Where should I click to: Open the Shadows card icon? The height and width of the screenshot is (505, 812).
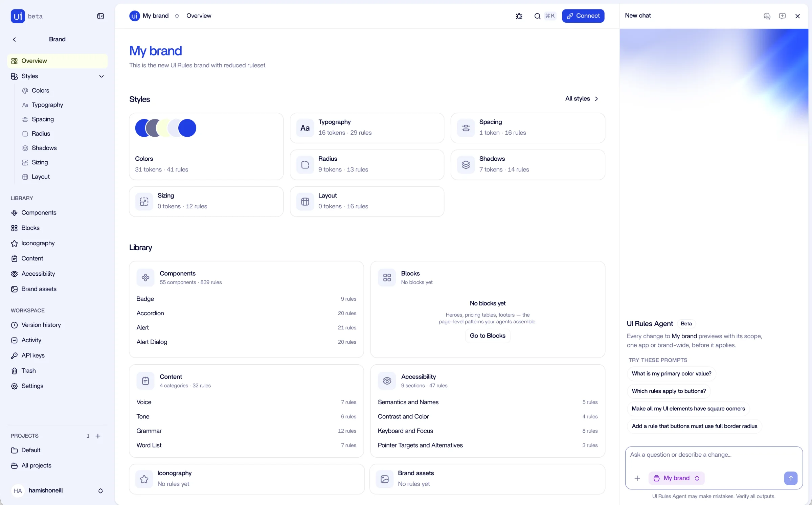466,165
